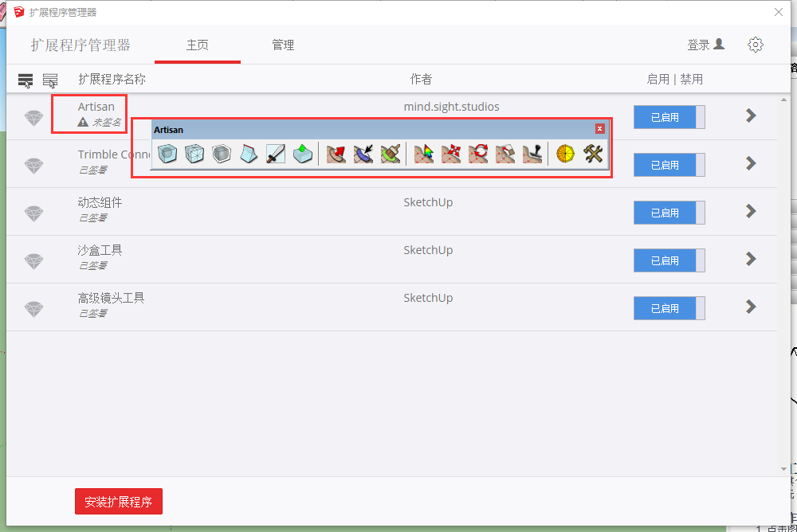Click the diamond icon beside 沙盒工具

pyautogui.click(x=34, y=261)
